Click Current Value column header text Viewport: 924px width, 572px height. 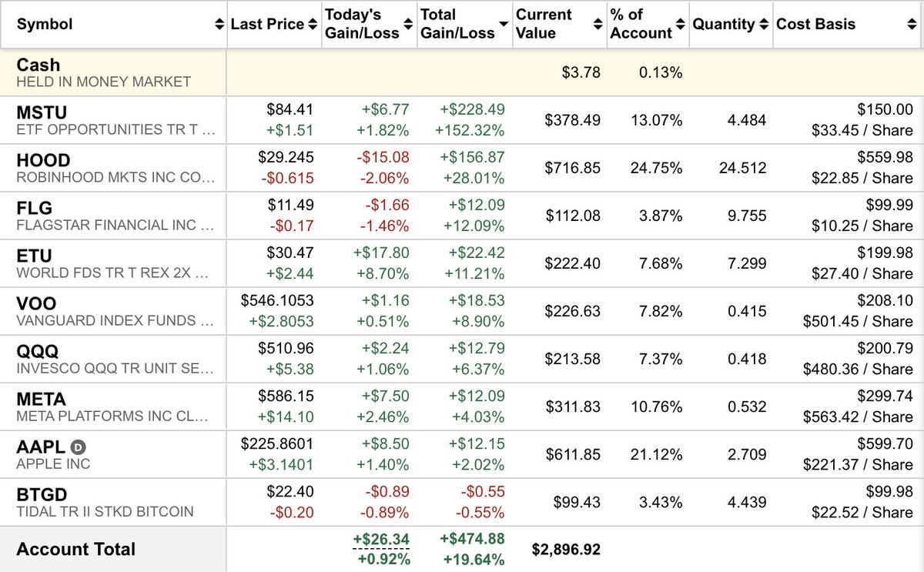coord(544,24)
